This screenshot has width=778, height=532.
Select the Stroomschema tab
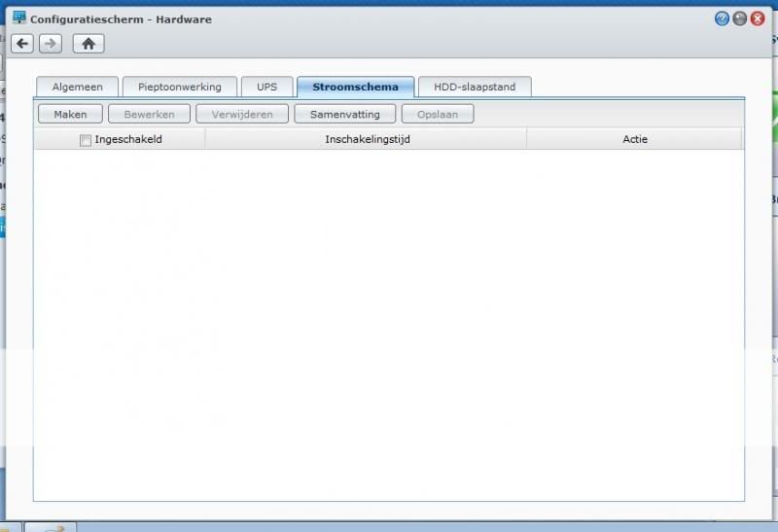[x=355, y=87]
